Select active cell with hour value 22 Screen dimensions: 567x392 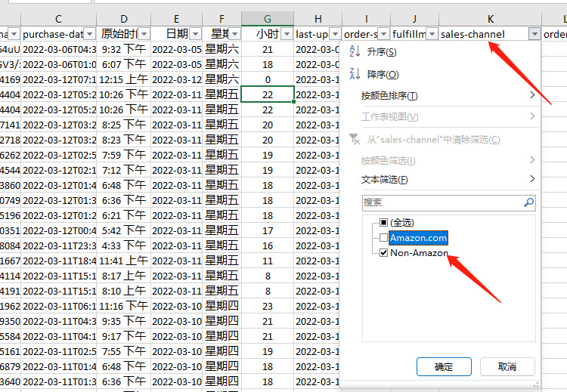point(268,94)
